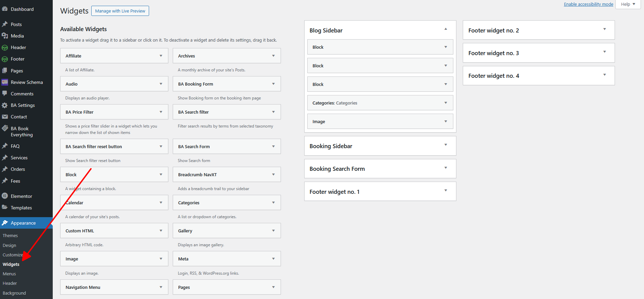Expand the Booking Sidebar widget area
Screen dimensions: 644x299
[x=446, y=145]
